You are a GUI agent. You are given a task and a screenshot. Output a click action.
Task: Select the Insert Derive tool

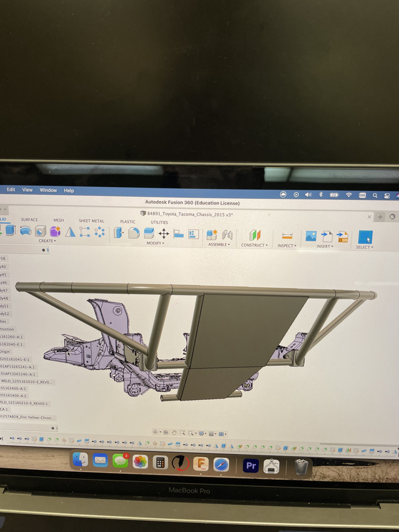pos(327,236)
